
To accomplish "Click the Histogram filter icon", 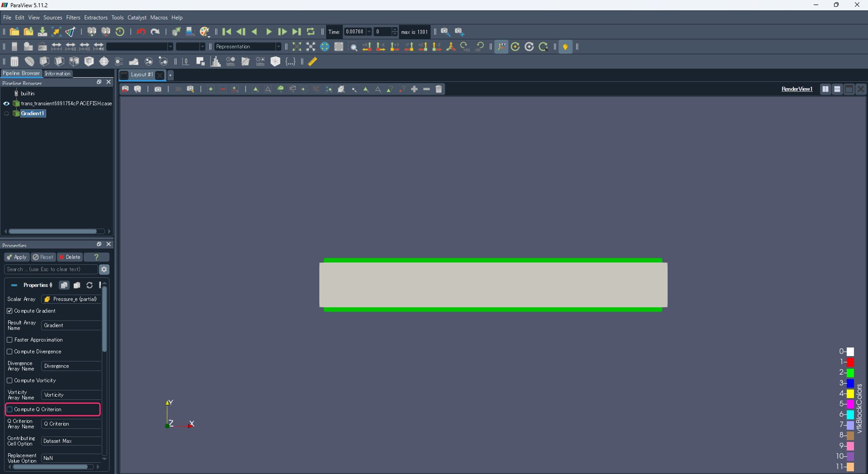I will tap(216, 62).
